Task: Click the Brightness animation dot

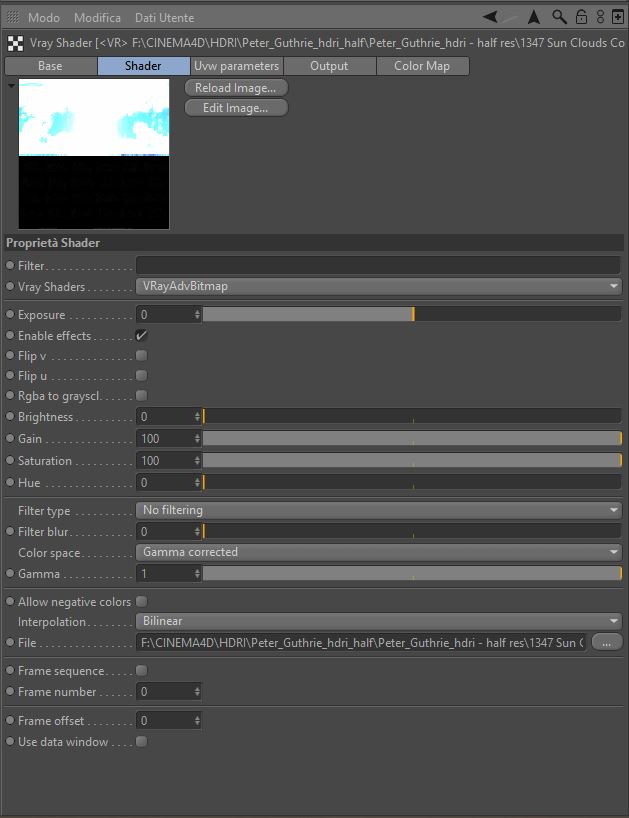Action: tap(10, 416)
